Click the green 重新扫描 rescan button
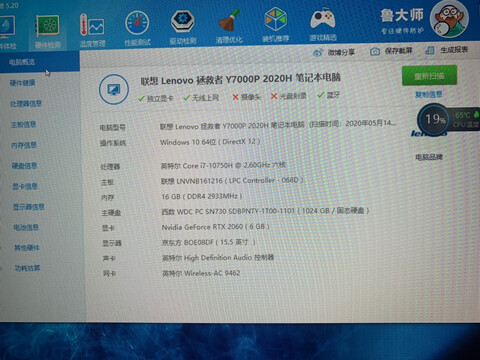Viewport: 480px width, 360px height. coord(429,76)
